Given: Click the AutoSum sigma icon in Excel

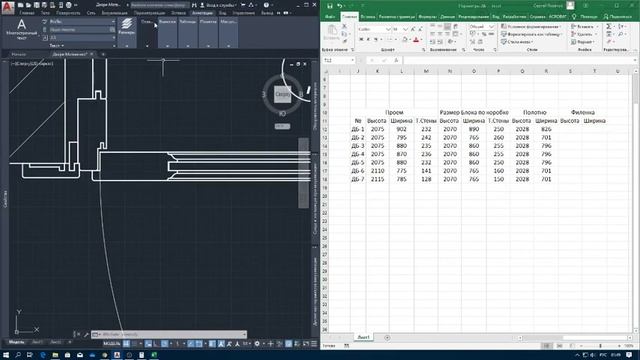Looking at the screenshot, I should (609, 26).
